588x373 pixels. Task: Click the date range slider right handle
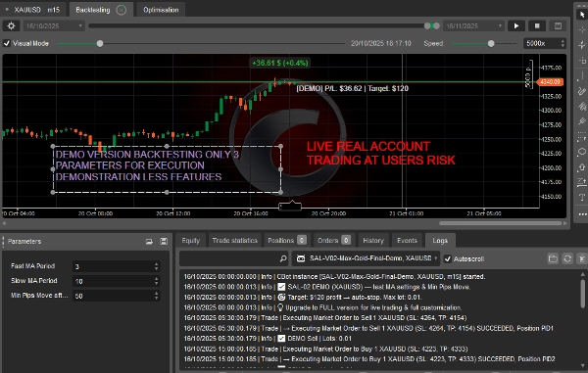[436, 25]
